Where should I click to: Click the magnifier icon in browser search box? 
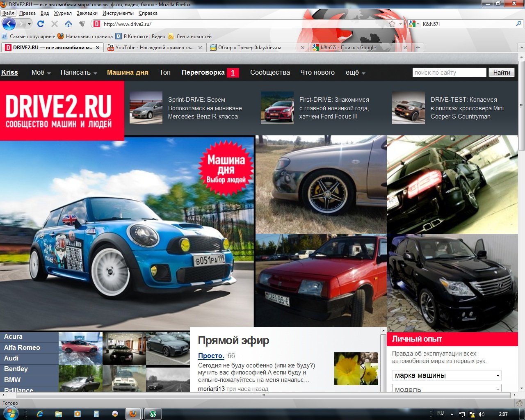pyautogui.click(x=518, y=24)
